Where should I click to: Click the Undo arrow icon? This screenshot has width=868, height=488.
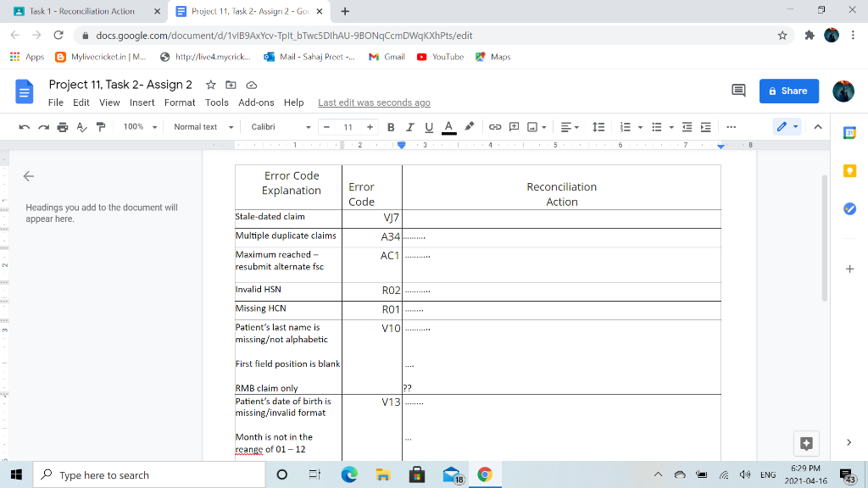click(26, 127)
